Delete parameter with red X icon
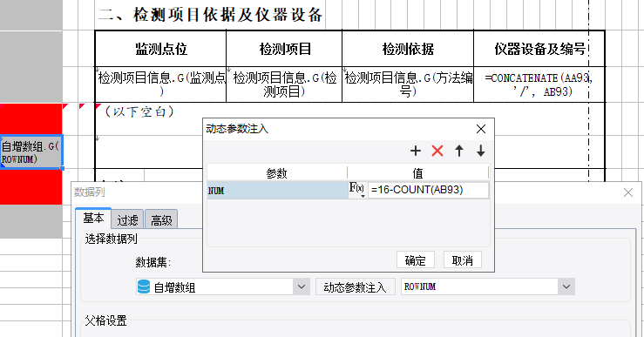The image size is (644, 337). click(x=437, y=151)
